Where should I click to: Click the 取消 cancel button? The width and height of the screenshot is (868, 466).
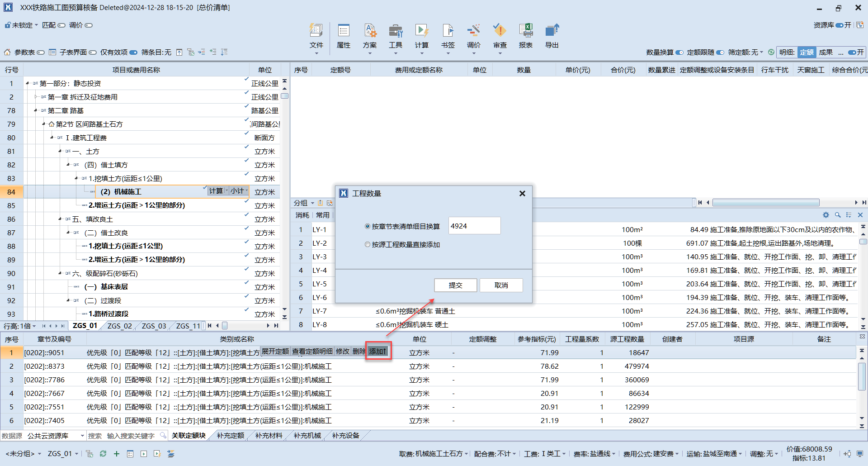tap(501, 285)
